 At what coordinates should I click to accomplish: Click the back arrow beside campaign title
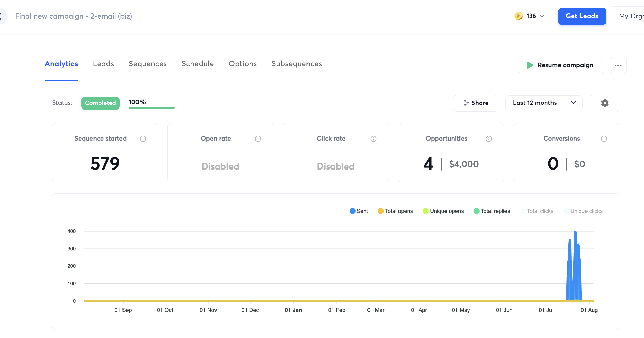2,16
